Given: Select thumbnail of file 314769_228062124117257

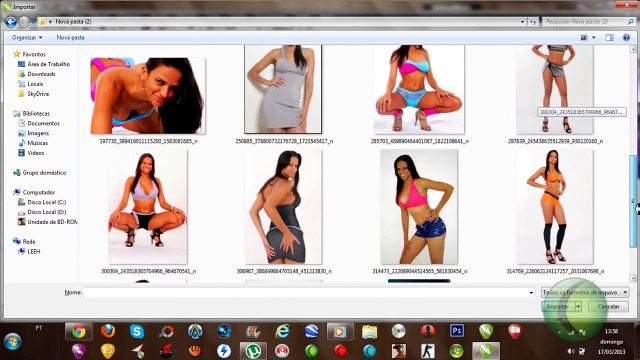Looking at the screenshot, I should [554, 207].
